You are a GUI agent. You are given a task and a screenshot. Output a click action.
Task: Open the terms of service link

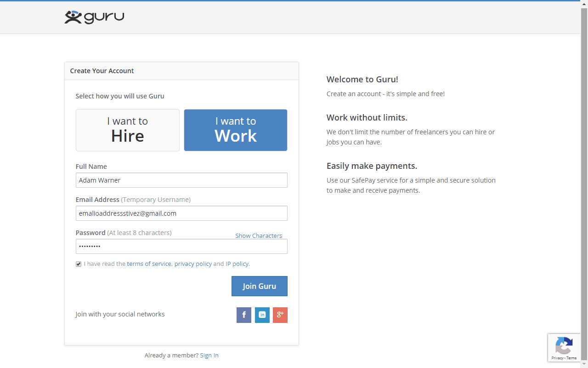[149, 264]
